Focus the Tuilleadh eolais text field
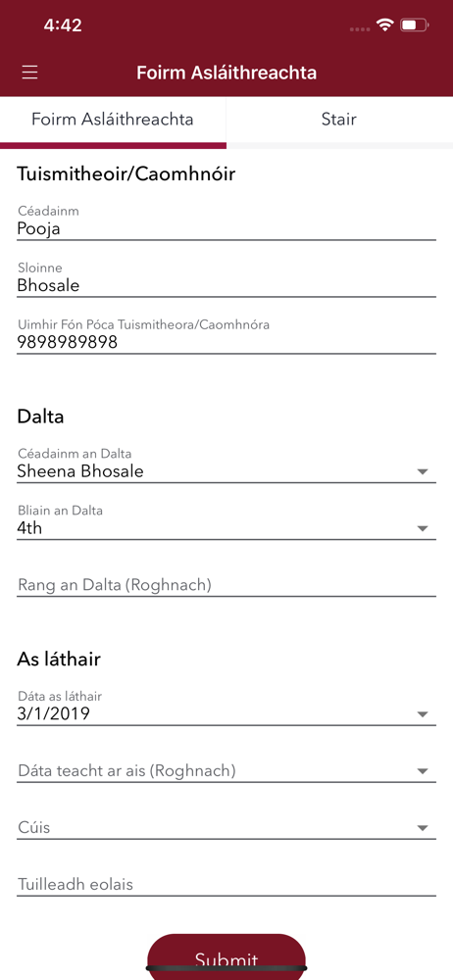The height and width of the screenshot is (980, 453). coord(226,884)
